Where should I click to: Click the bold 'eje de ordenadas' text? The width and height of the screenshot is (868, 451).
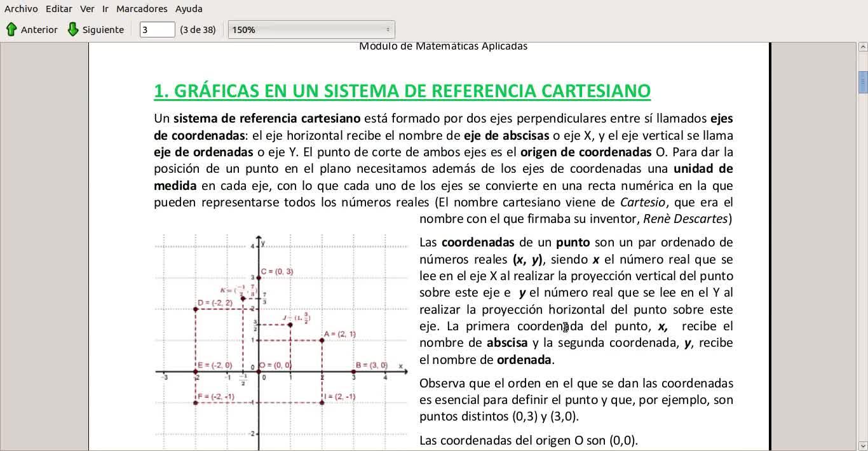tap(203, 152)
